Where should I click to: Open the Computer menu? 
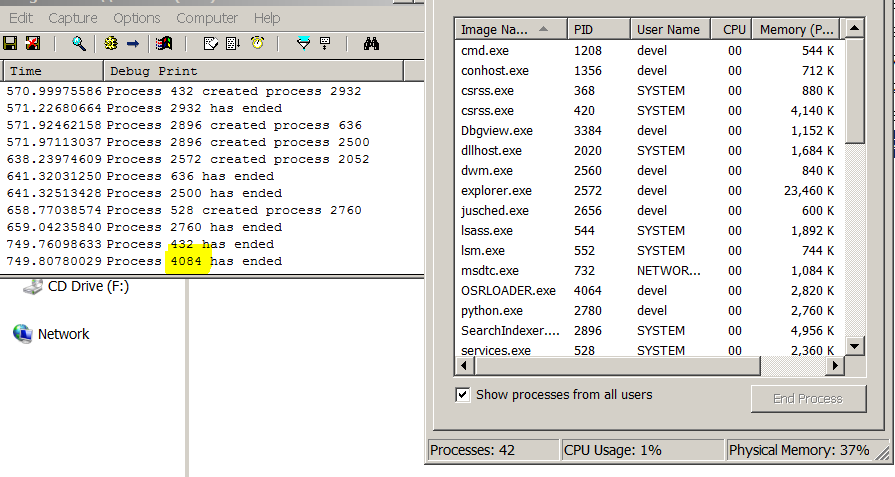pyautogui.click(x=207, y=18)
